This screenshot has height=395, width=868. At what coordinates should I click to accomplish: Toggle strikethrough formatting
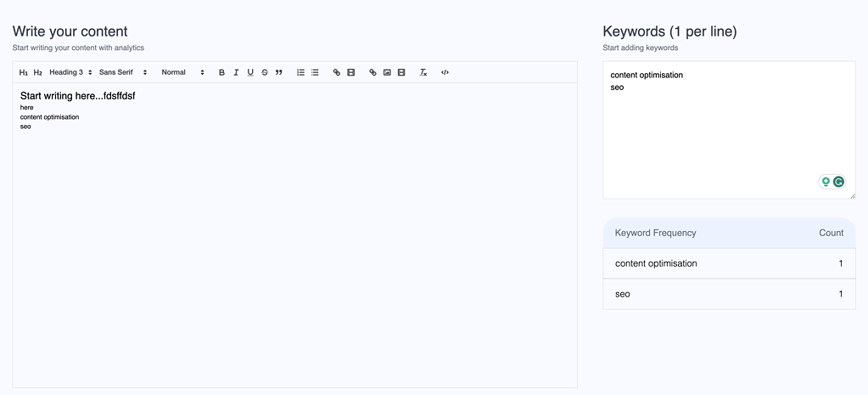tap(265, 72)
